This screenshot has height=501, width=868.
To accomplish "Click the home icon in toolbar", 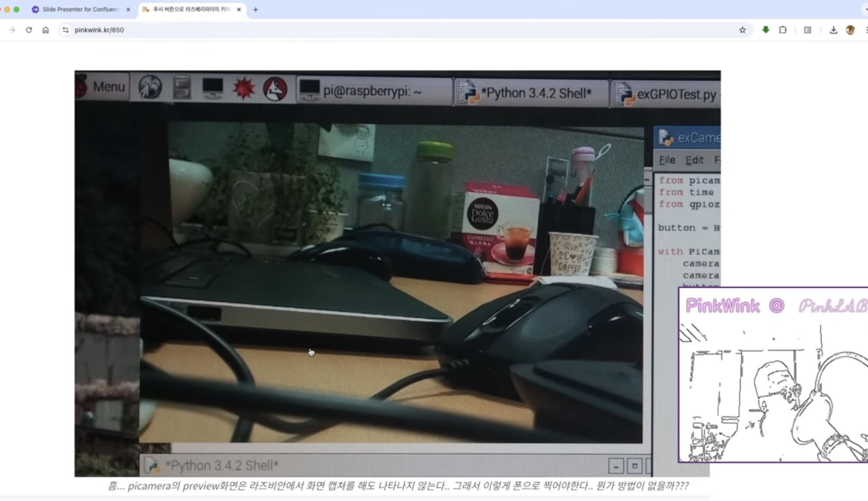I will coord(45,30).
